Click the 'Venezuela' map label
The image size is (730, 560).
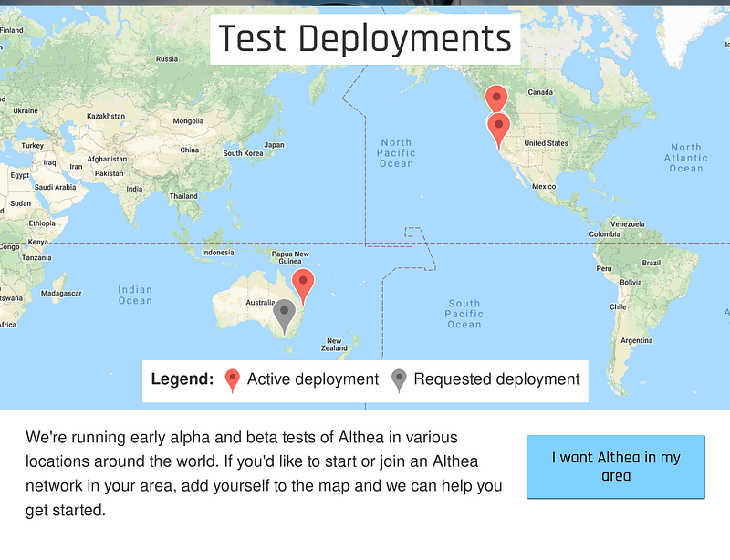tap(628, 224)
